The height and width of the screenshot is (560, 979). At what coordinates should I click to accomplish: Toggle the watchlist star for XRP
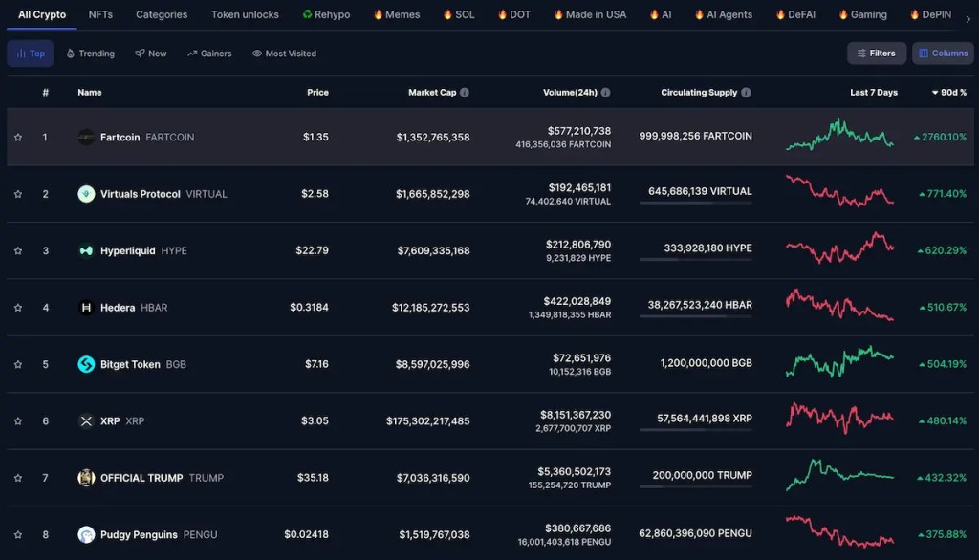18,420
